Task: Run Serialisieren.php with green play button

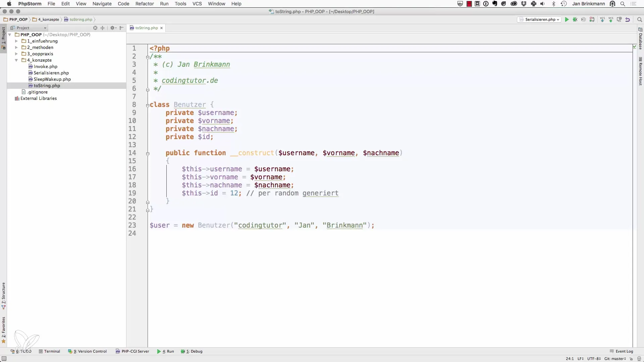Action: click(567, 19)
